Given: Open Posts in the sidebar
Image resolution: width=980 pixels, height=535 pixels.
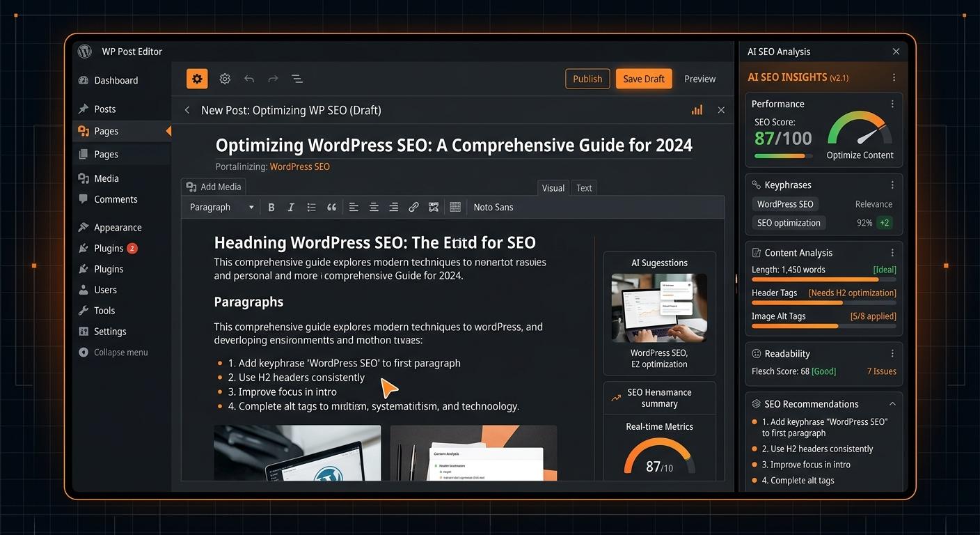Looking at the screenshot, I should [104, 109].
